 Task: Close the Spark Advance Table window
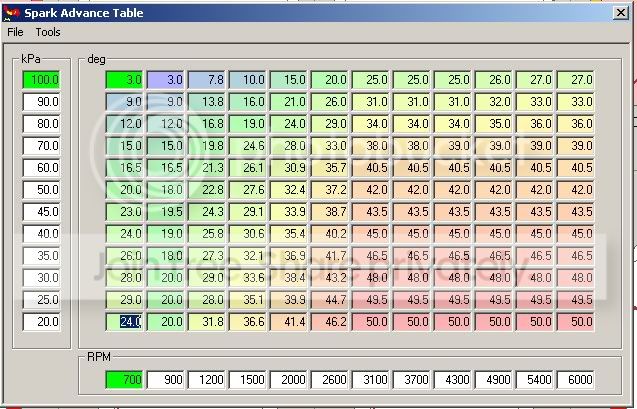point(621,13)
